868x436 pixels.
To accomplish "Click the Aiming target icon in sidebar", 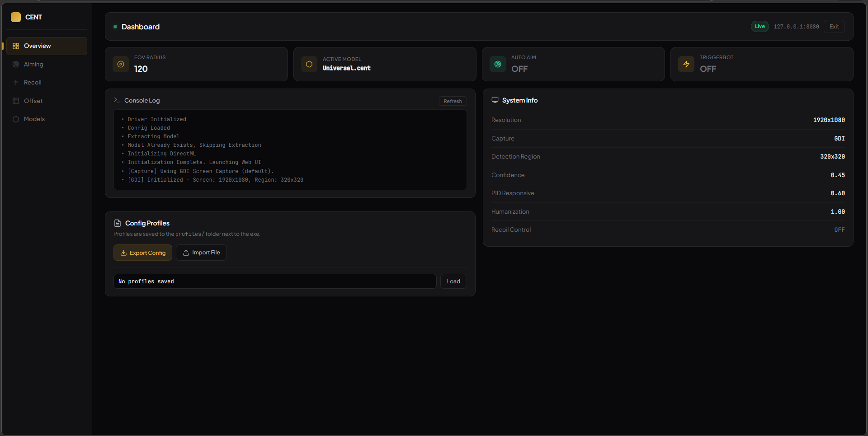I will click(16, 64).
